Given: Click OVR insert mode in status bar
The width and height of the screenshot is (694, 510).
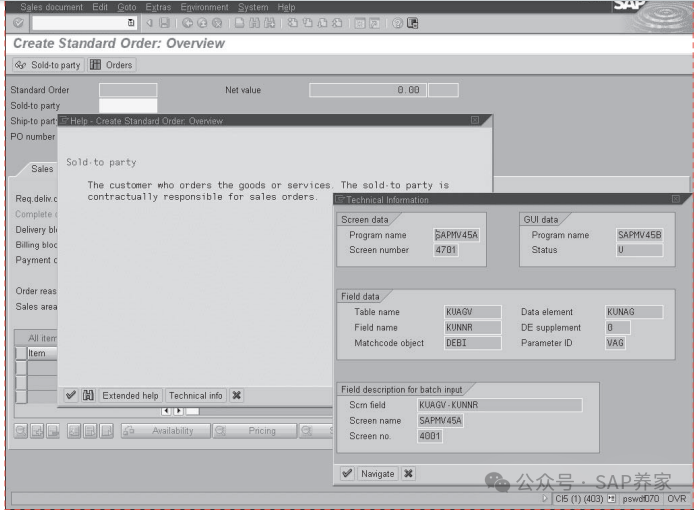Looking at the screenshot, I should click(x=676, y=498).
